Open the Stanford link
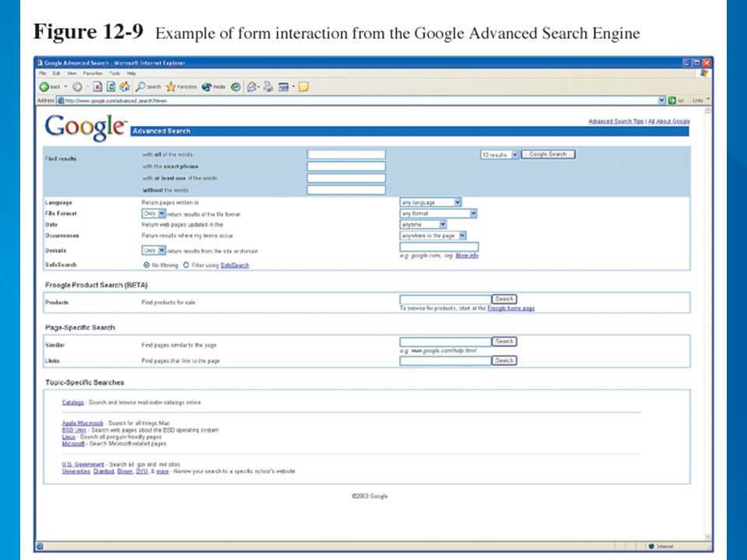 point(103,471)
